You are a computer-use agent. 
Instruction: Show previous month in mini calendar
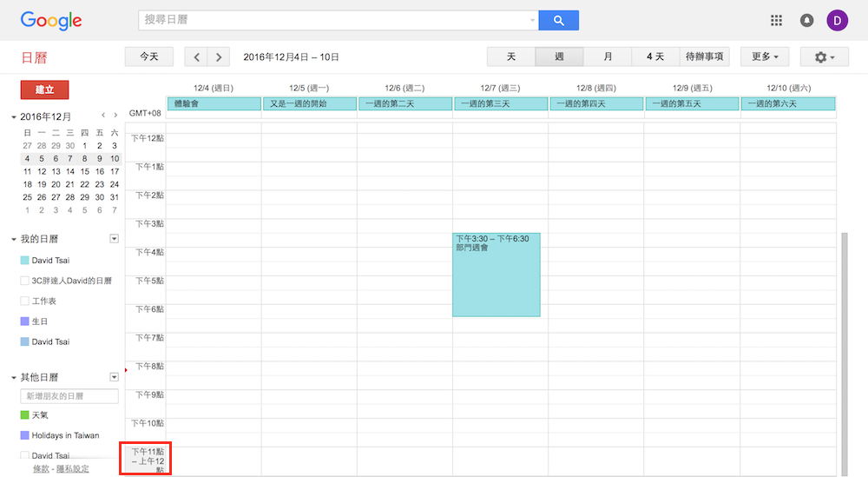click(x=103, y=116)
